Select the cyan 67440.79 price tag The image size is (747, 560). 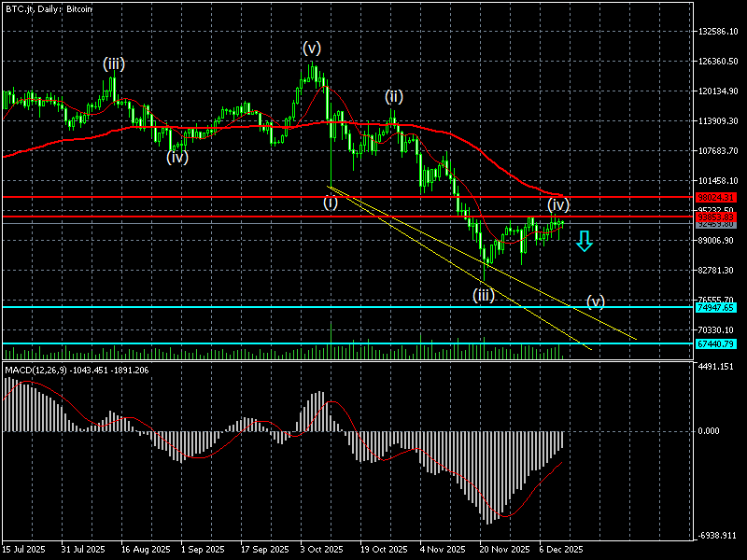click(x=716, y=343)
